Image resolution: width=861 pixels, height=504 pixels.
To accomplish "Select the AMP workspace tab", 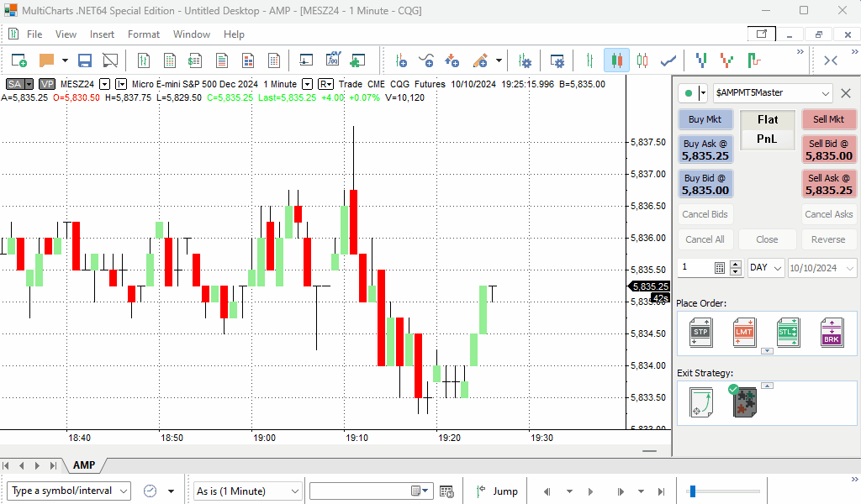I will tap(84, 465).
